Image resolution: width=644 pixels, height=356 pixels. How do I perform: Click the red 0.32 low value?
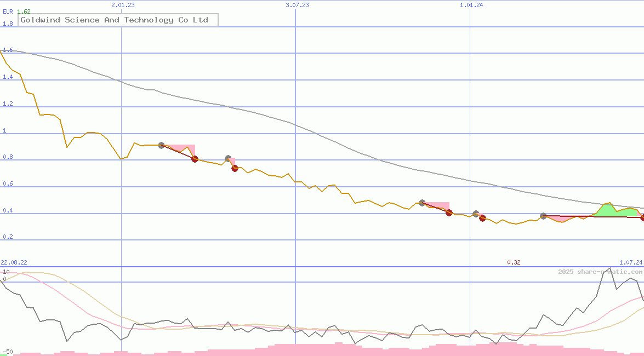(x=514, y=262)
